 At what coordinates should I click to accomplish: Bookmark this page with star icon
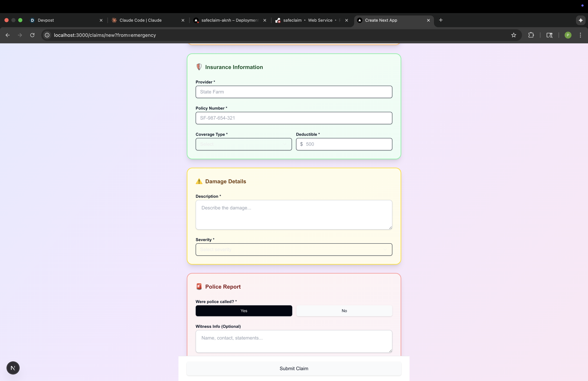pos(514,35)
